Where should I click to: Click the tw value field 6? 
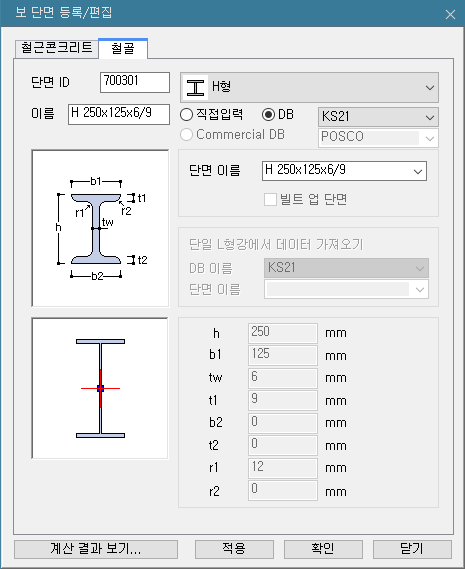(x=283, y=378)
